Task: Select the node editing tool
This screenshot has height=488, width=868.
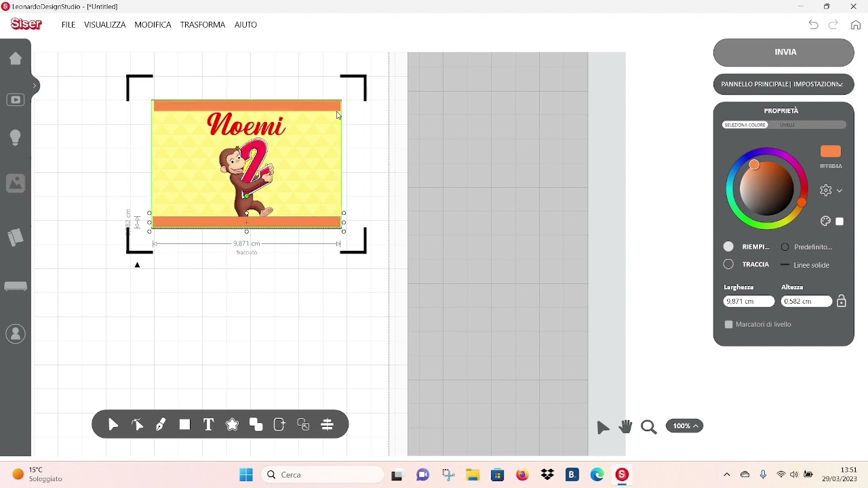Action: [x=138, y=425]
